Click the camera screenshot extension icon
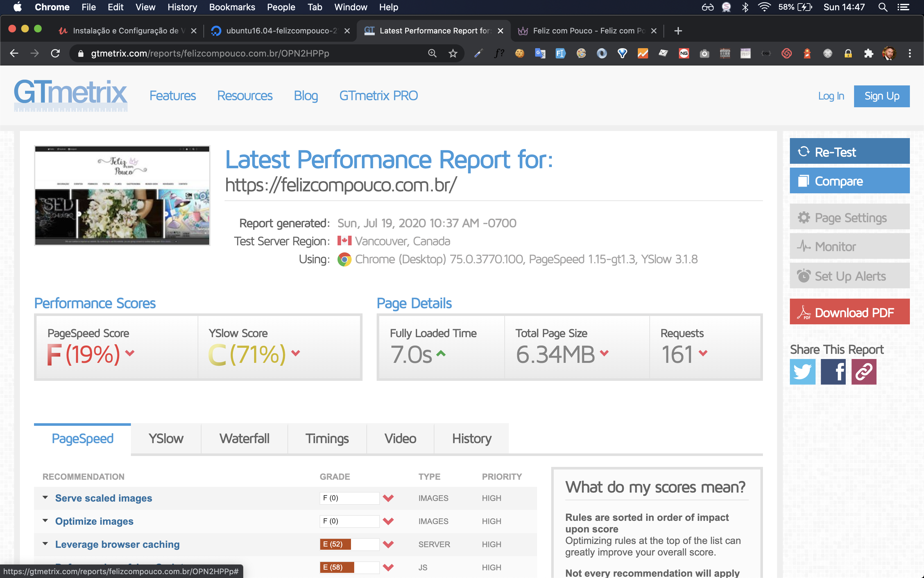The height and width of the screenshot is (578, 924). (705, 53)
